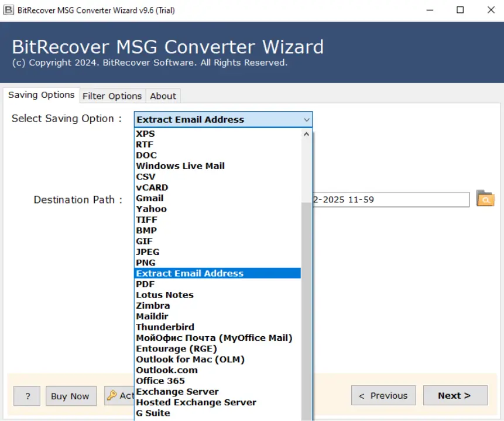Select Yahoo from the list
504x421 pixels.
(218, 209)
